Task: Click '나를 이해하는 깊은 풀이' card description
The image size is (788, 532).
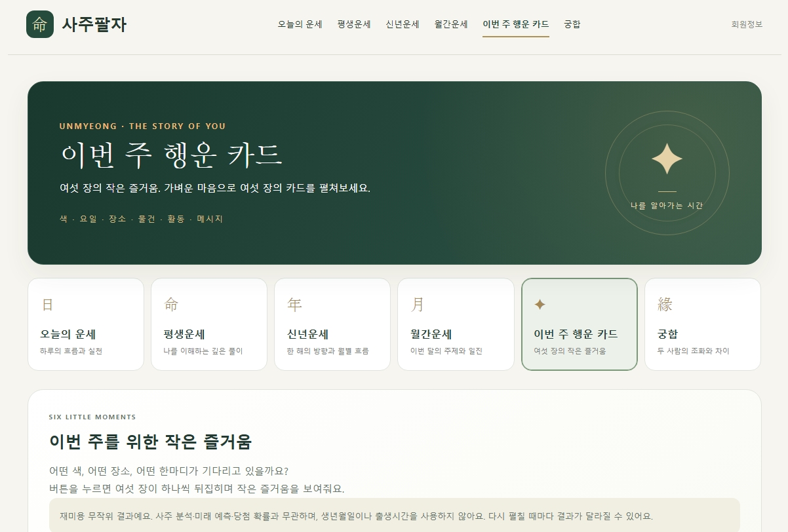Action: coord(203,351)
